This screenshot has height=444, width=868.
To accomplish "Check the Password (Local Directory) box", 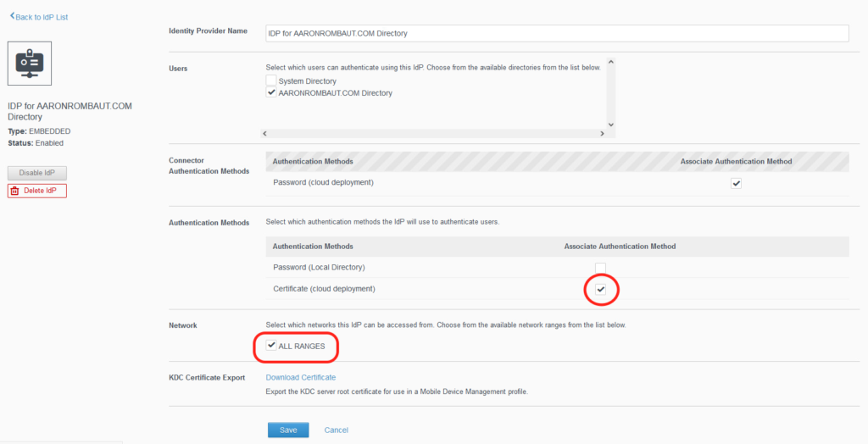I will (x=600, y=268).
